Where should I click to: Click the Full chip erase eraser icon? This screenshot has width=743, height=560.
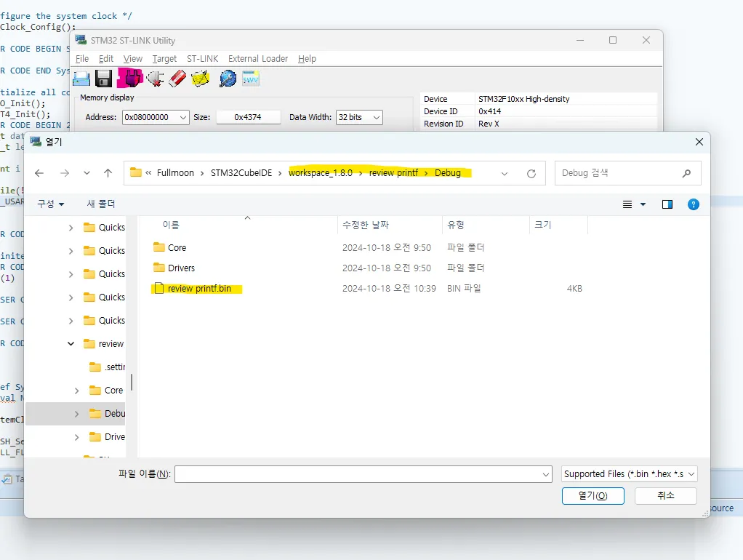click(x=177, y=79)
